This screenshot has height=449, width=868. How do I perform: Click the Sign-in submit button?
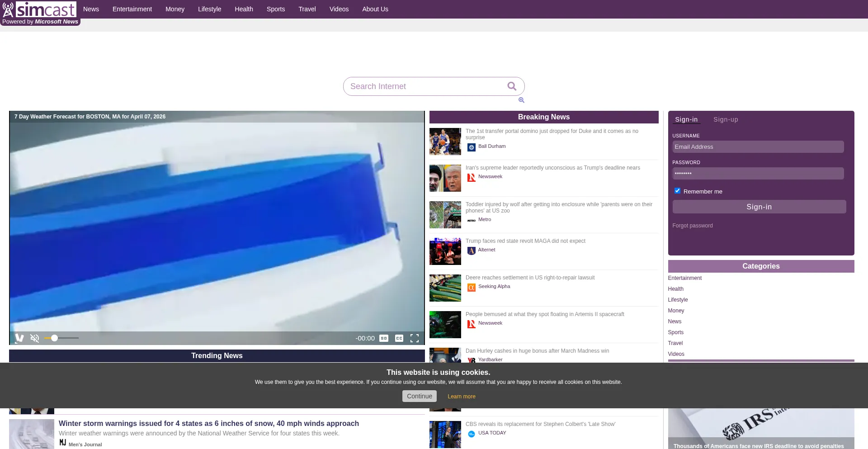click(759, 207)
